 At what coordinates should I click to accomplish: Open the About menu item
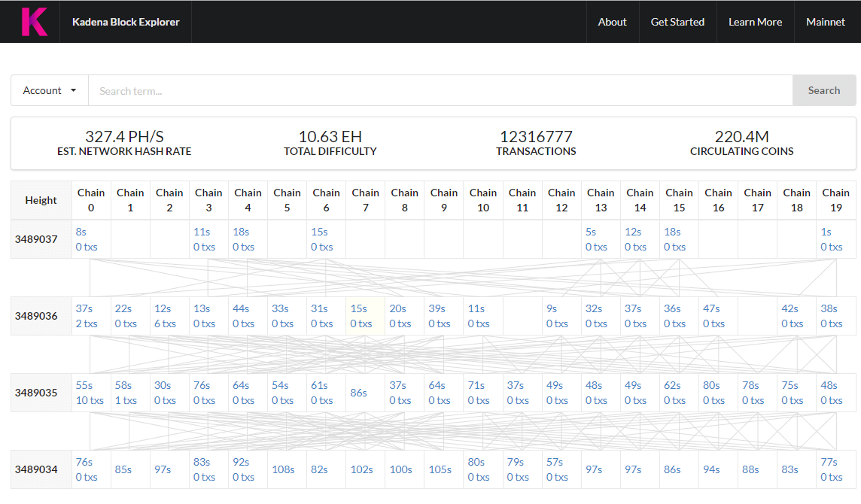612,22
